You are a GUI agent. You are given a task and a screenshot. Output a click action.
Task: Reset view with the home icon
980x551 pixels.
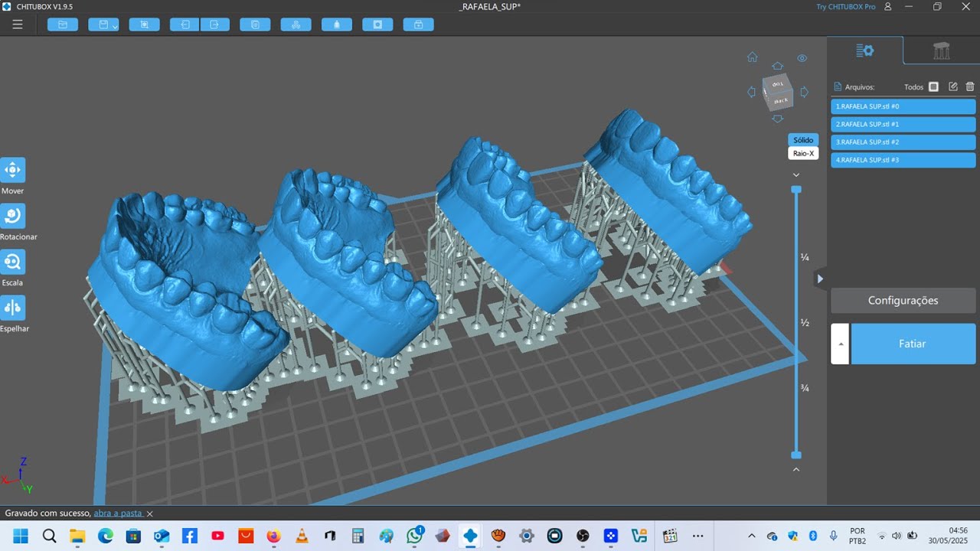[x=752, y=57]
